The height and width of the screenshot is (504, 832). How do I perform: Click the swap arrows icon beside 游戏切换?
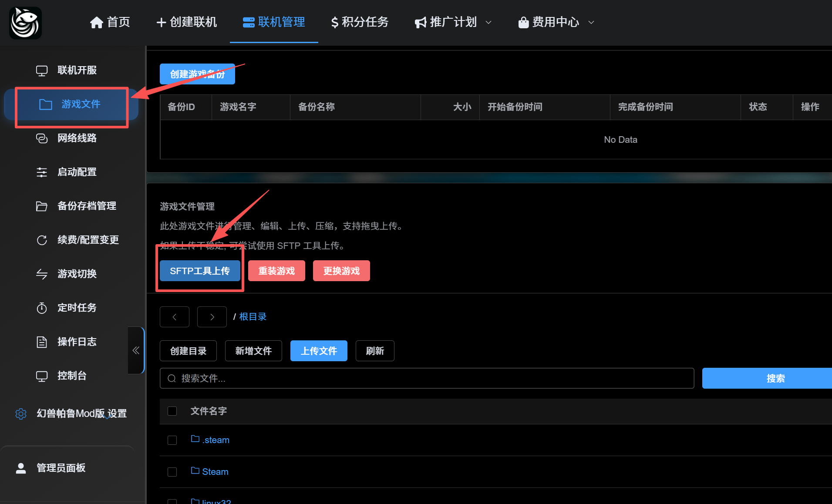pyautogui.click(x=42, y=274)
